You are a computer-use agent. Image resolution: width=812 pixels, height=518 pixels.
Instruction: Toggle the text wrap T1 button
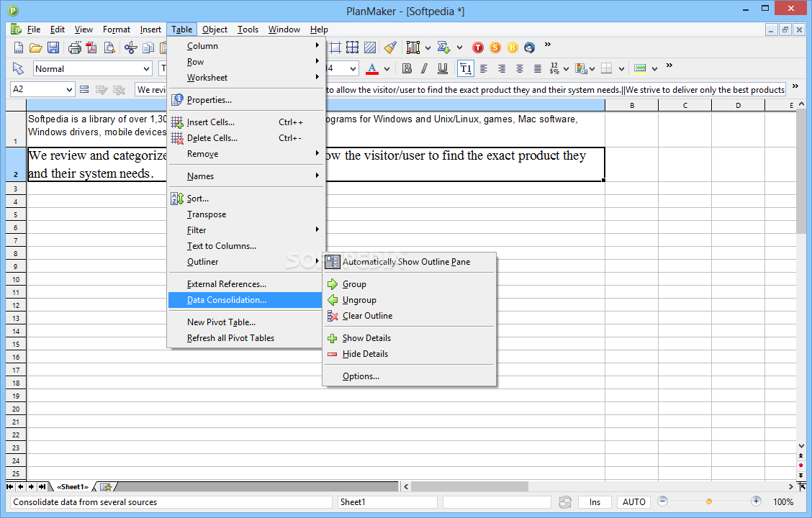point(465,68)
